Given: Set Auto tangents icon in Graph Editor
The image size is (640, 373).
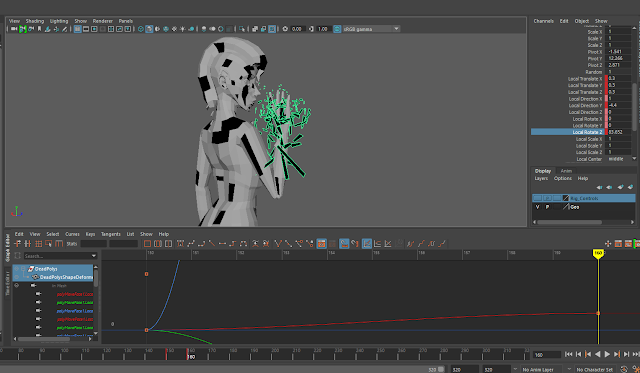Looking at the screenshot, I should (x=180, y=244).
